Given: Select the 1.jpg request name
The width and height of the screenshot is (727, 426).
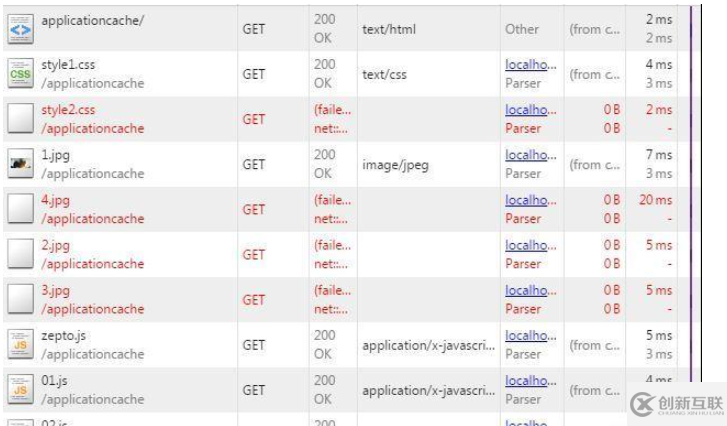Looking at the screenshot, I should click(x=56, y=155).
